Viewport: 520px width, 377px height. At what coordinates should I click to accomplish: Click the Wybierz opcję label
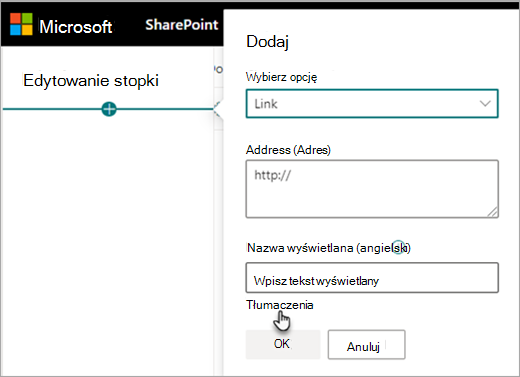point(282,77)
